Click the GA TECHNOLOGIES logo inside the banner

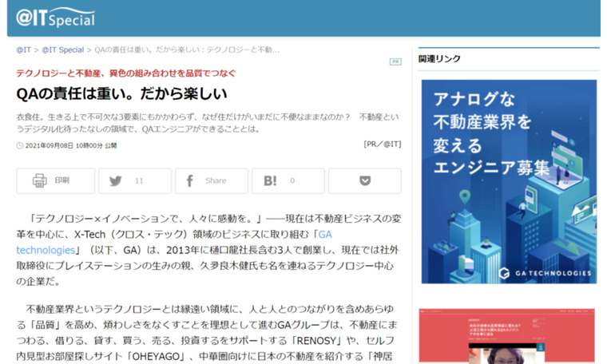tap(546, 273)
